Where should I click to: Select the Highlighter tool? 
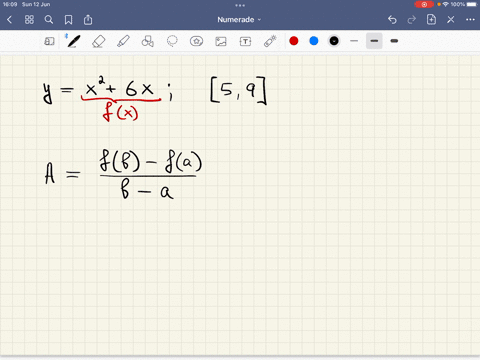coord(123,41)
